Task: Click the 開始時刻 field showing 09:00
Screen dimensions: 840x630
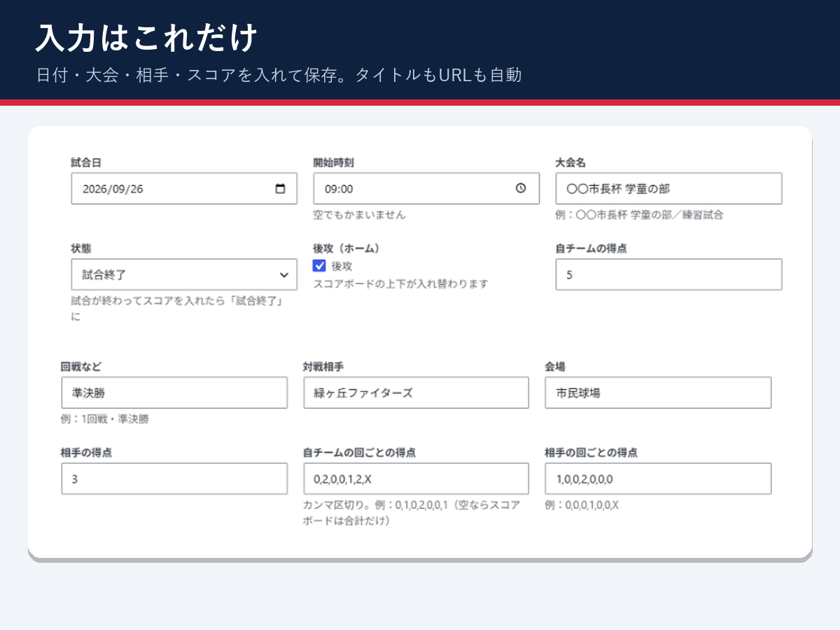Action: tap(426, 189)
